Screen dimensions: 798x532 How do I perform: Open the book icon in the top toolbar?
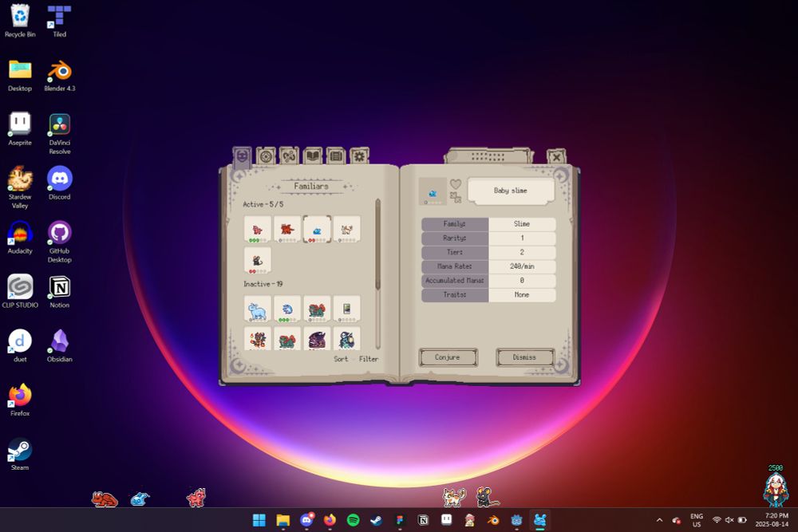click(x=313, y=156)
